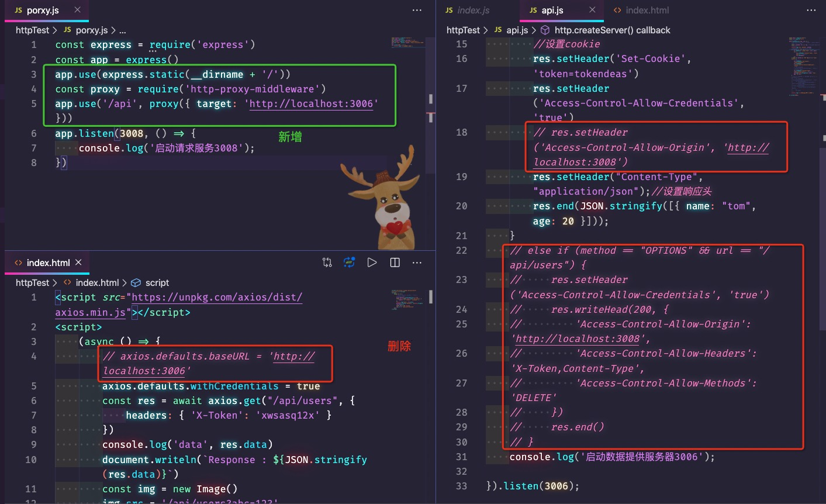The height and width of the screenshot is (504, 826).
Task: Follow the localhost:3008 link on api.js line 25
Action: tap(578, 339)
